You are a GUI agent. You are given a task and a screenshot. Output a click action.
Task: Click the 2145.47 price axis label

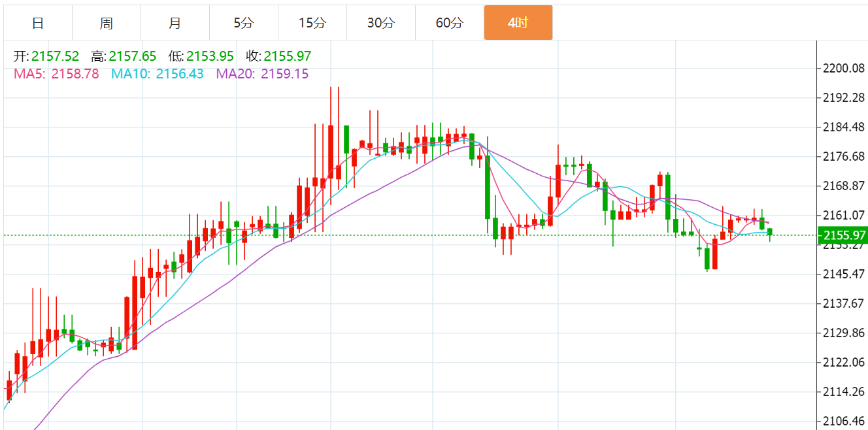[x=844, y=274]
